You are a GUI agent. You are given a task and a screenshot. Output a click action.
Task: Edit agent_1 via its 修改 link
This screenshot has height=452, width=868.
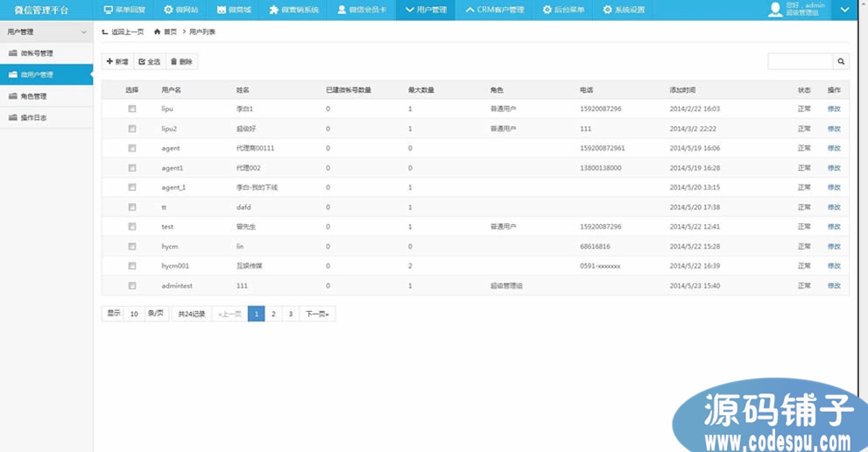click(x=834, y=187)
